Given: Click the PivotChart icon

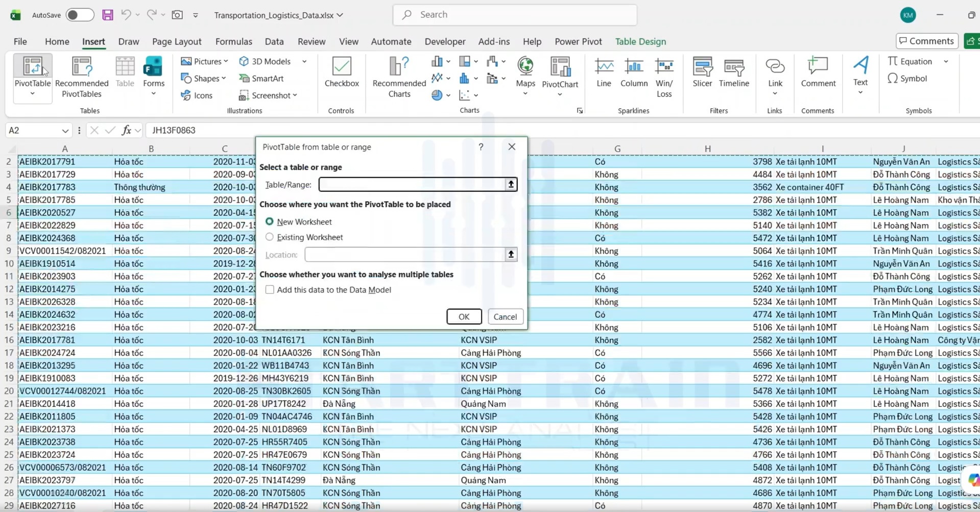Looking at the screenshot, I should click(560, 67).
